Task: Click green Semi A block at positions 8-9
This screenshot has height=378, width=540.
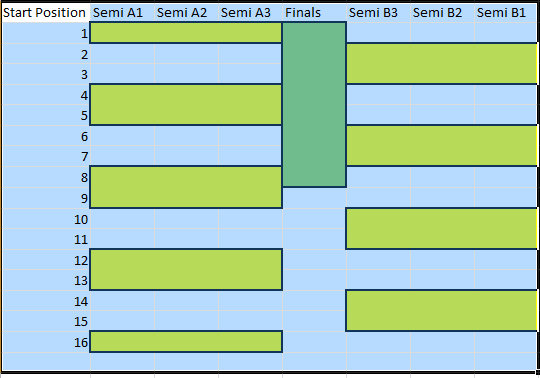Action: tap(186, 187)
